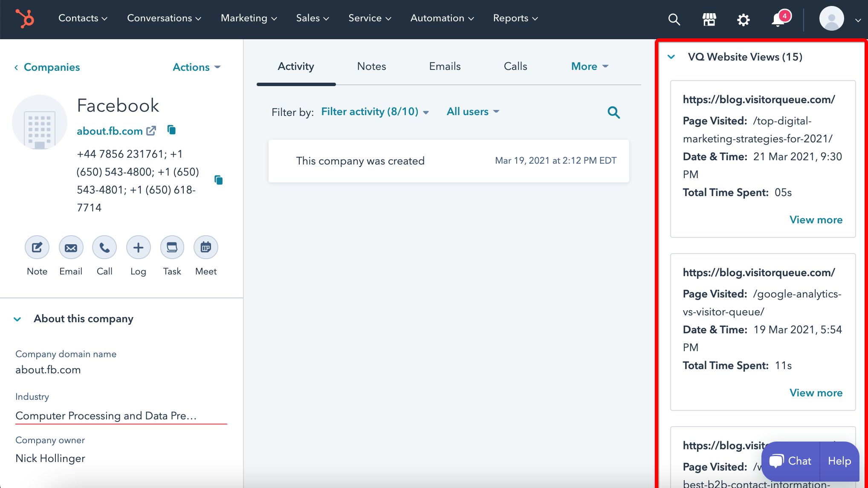This screenshot has width=868, height=488.
Task: Open the Actions menu for Facebook
Action: point(196,67)
